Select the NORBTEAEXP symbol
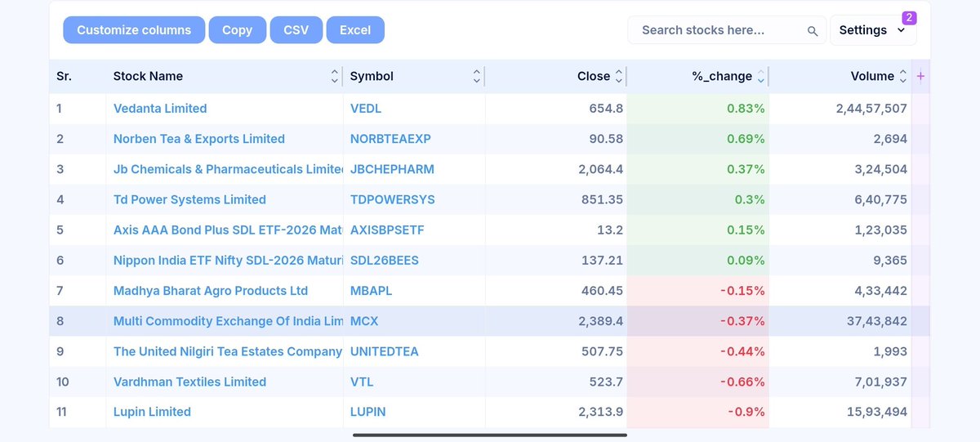980x442 pixels. 390,139
